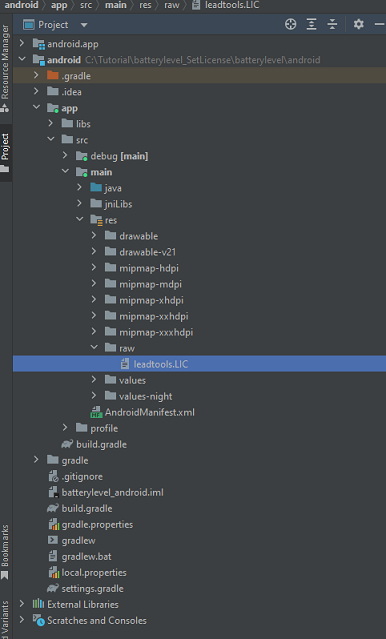Select the mipmap-mdpi folder row

click(x=199, y=284)
